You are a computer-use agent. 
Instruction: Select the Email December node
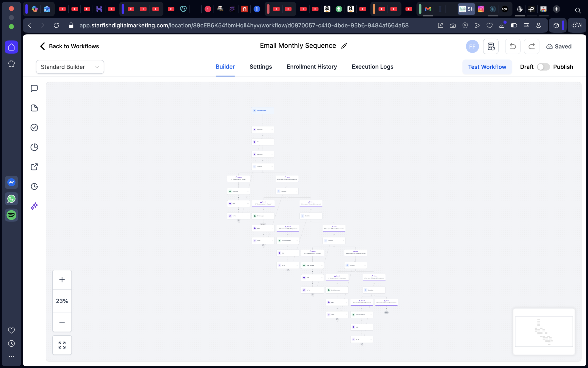click(362, 315)
